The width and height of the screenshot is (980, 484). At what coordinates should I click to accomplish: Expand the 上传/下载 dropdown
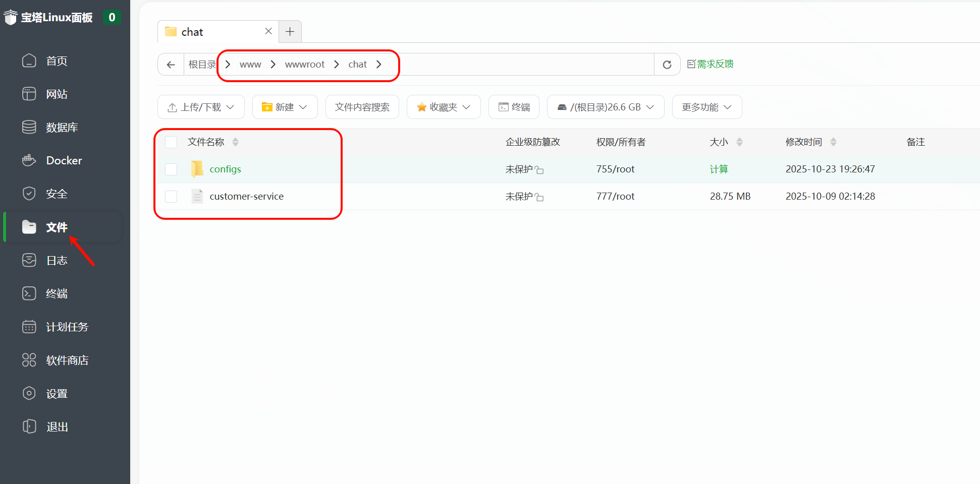(x=201, y=107)
